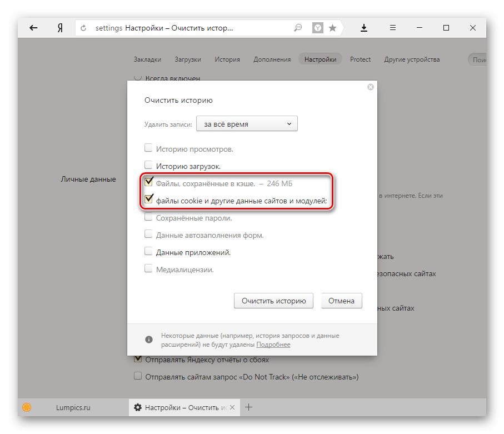Image resolution: width=504 pixels, height=434 pixels.
Task: Close the Настройки tab with its X
Action: (232, 407)
